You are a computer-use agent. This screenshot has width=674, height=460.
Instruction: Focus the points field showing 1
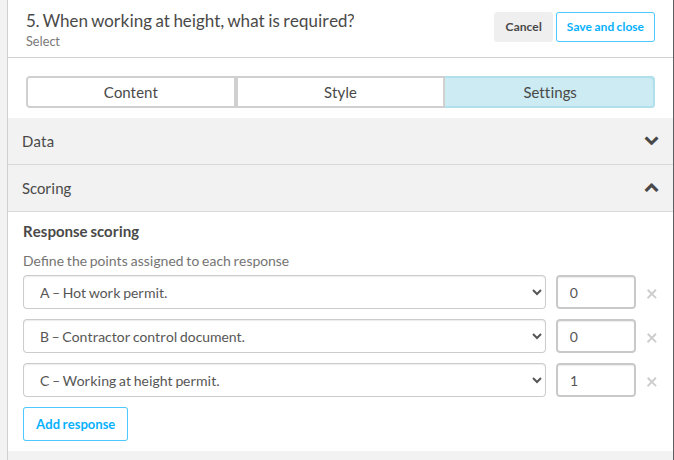[x=596, y=380]
